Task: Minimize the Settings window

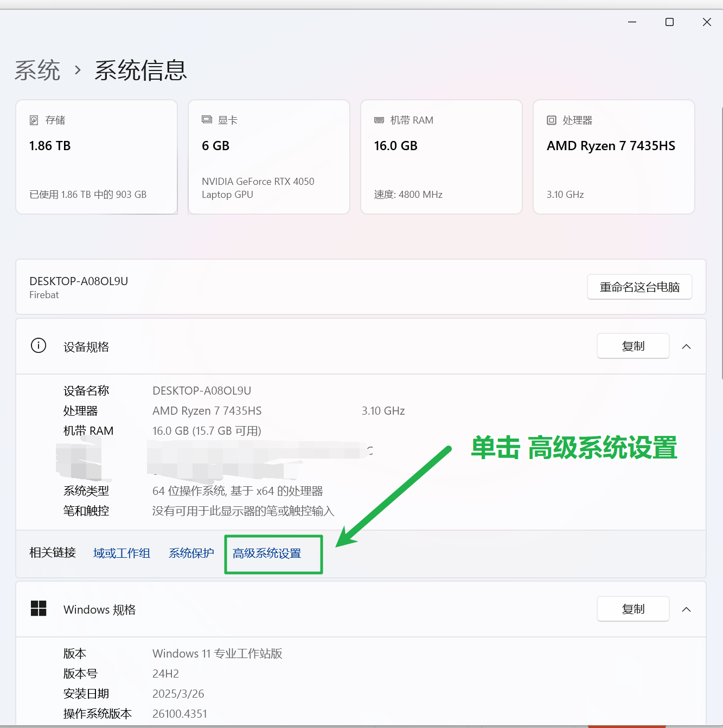Action: pyautogui.click(x=632, y=22)
